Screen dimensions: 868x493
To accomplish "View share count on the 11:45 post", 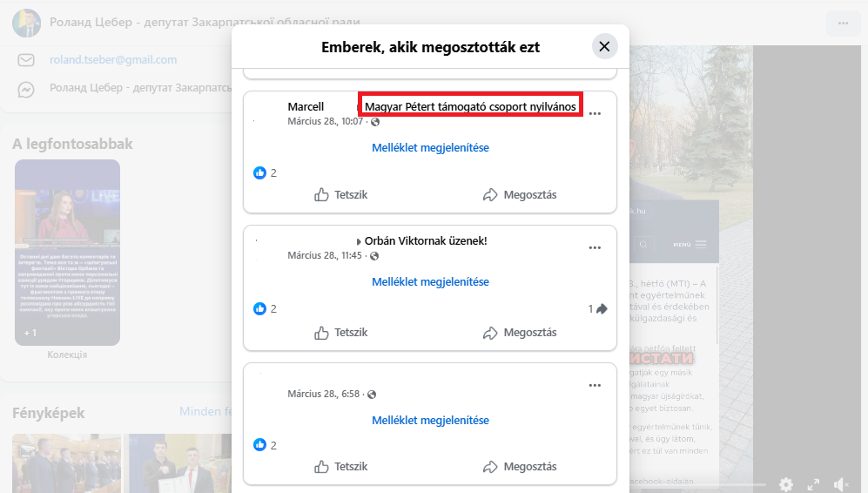I will click(597, 308).
